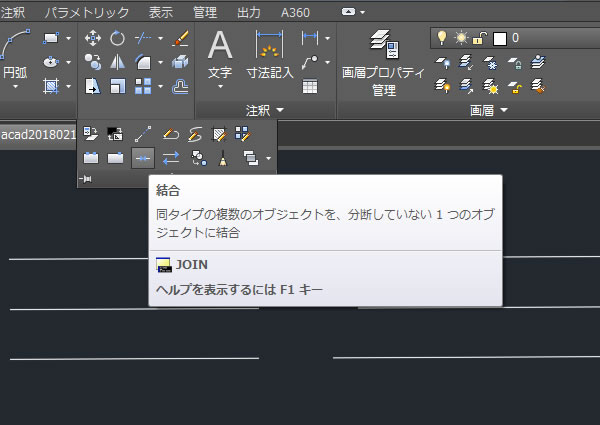Select the Rotate tool icon
600x425 pixels.
tap(117, 38)
